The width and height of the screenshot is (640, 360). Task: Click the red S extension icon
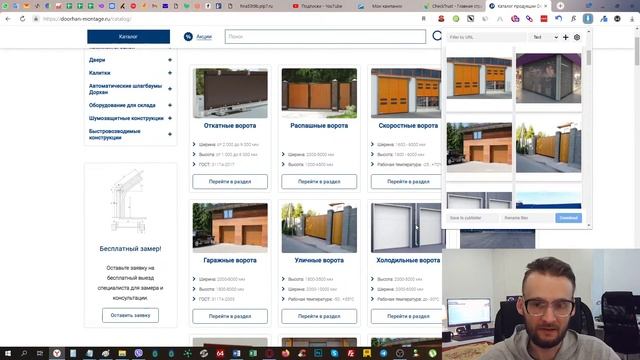click(441, 19)
